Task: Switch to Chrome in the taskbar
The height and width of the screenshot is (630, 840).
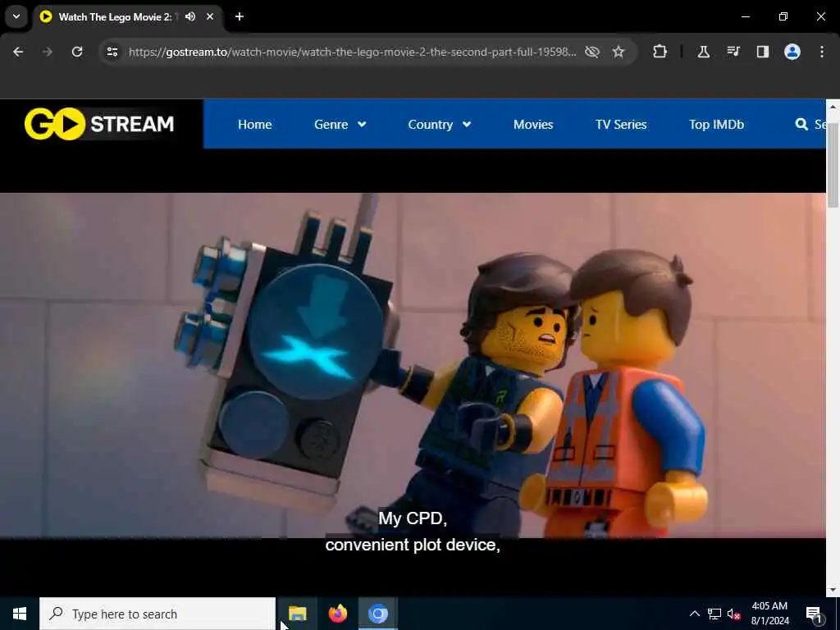Action: click(x=377, y=614)
